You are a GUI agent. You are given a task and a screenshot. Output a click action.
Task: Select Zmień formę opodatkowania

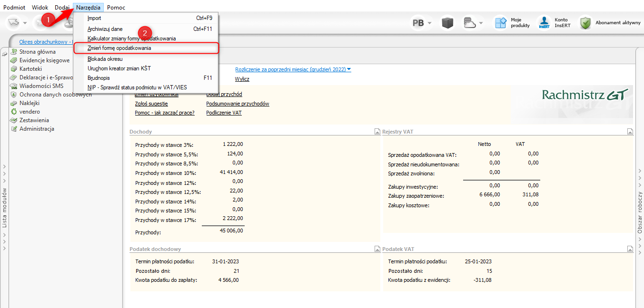(x=146, y=48)
